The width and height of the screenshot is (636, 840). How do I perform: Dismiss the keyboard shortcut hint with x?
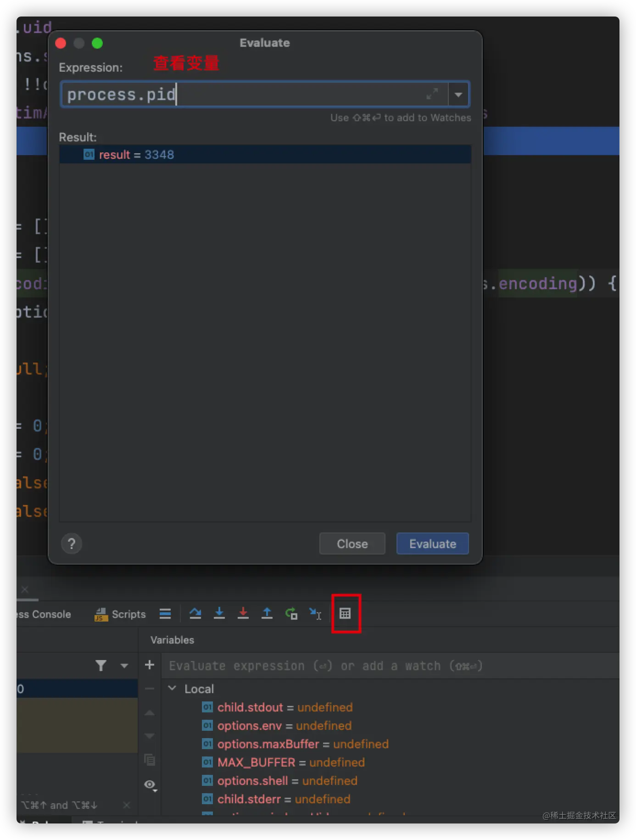127,805
